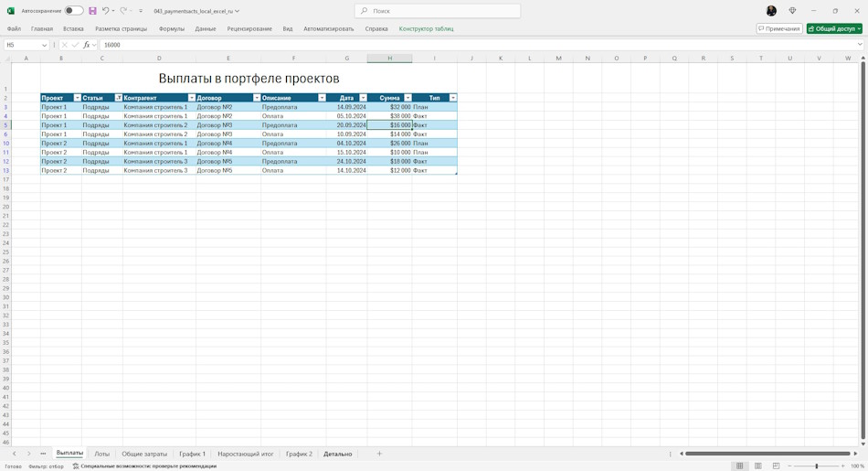The width and height of the screenshot is (868, 471).
Task: Open the Вид ribbon tab
Action: coord(288,29)
